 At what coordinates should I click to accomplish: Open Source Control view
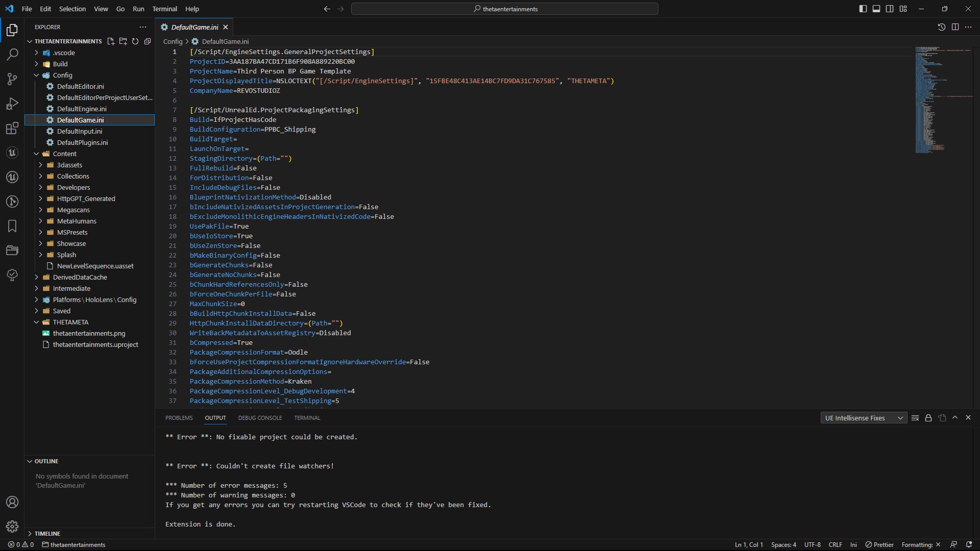12,79
